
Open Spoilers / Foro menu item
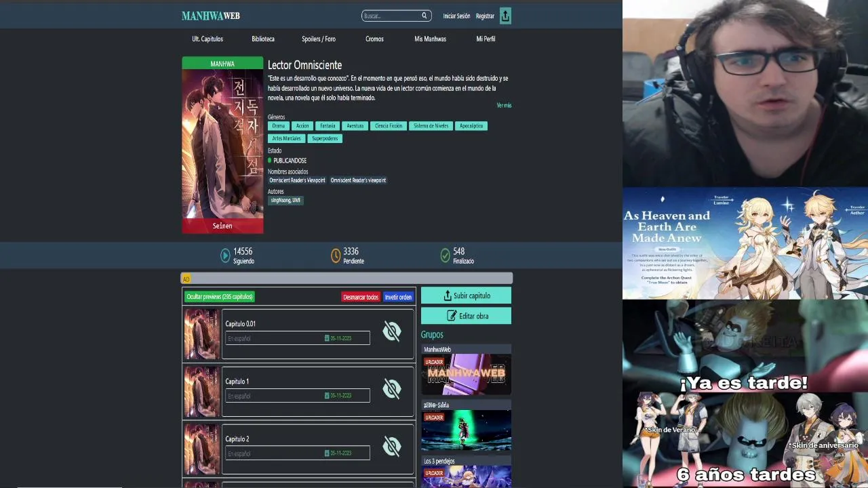pyautogui.click(x=319, y=39)
